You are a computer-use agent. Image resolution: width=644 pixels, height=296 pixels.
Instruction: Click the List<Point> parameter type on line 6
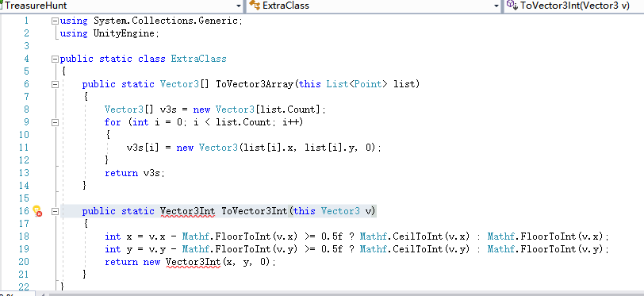point(357,84)
